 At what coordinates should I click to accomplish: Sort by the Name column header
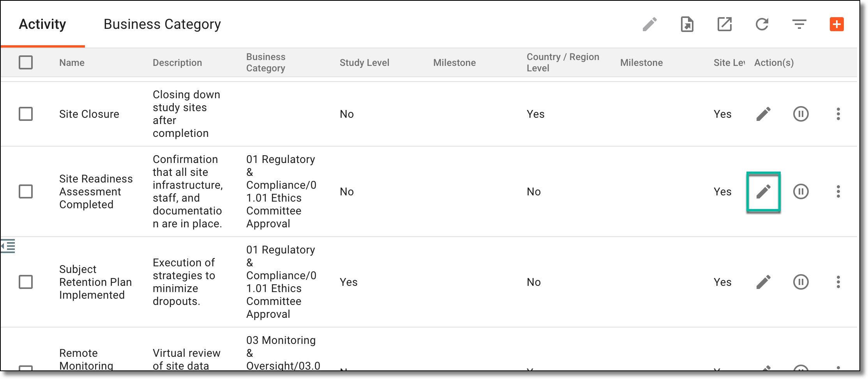(72, 63)
